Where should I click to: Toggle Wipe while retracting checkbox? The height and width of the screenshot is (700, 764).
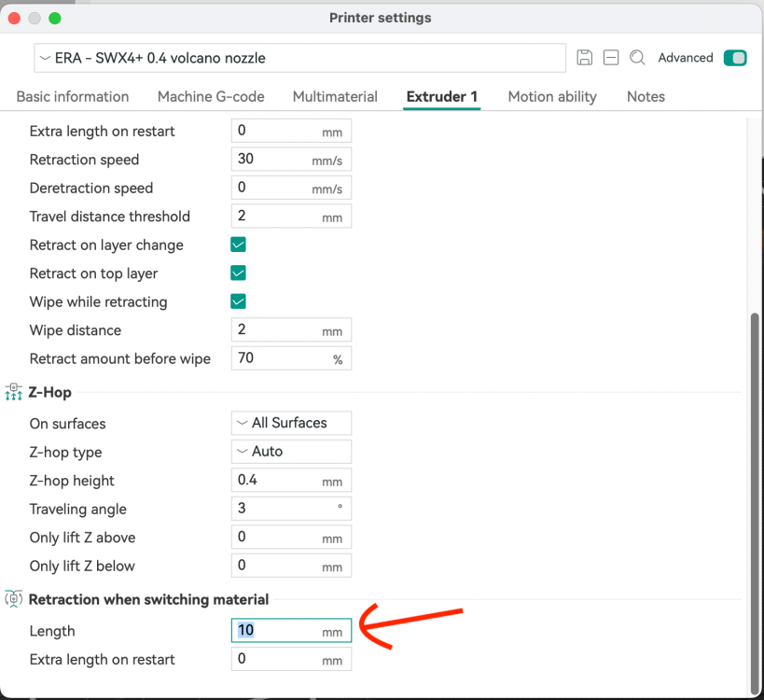238,301
